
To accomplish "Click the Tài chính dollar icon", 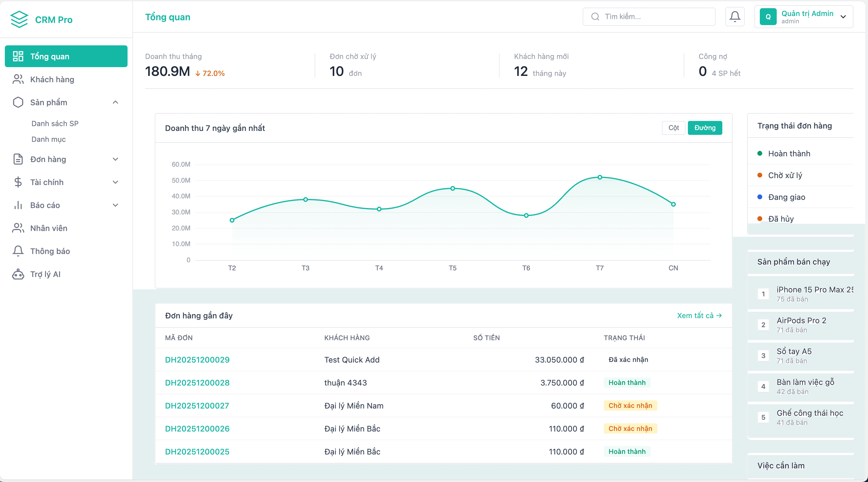I will pos(18,182).
